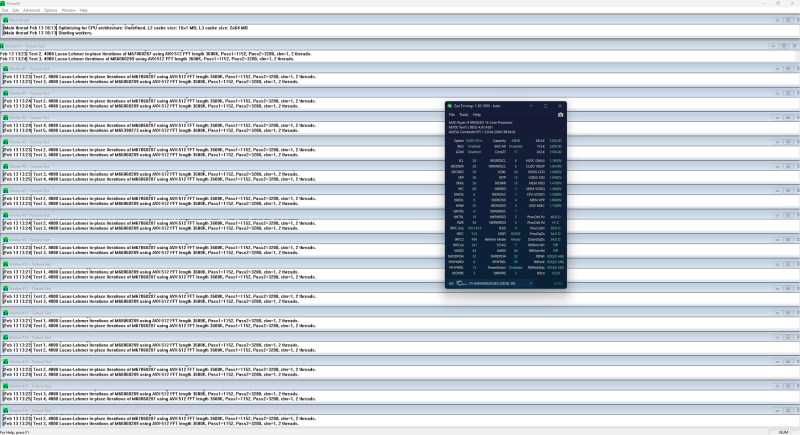Close the Worker #1 child window
Screen dimensions: 800x435
point(794,46)
